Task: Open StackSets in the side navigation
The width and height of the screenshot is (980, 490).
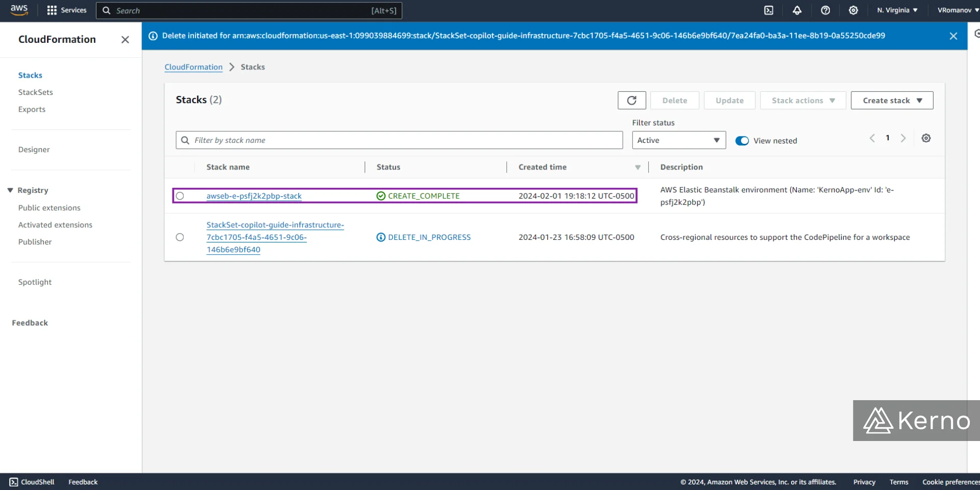Action: (36, 92)
